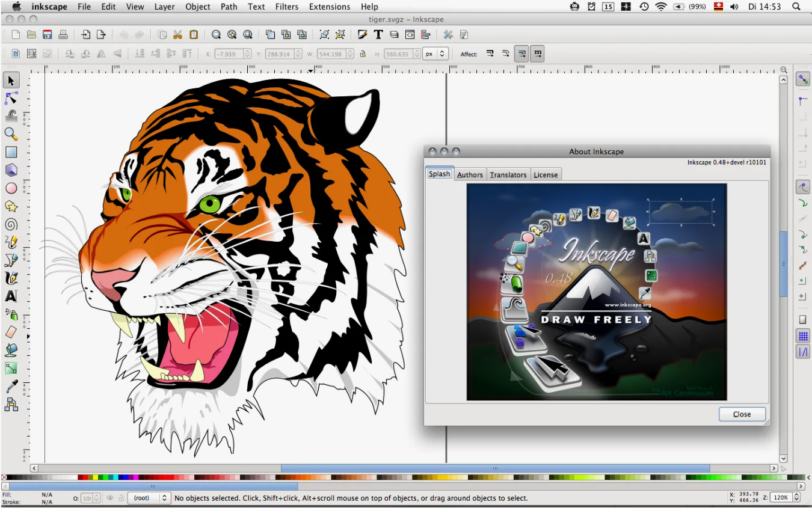Select the Ellipse tool
The height and width of the screenshot is (508, 812).
[x=11, y=188]
